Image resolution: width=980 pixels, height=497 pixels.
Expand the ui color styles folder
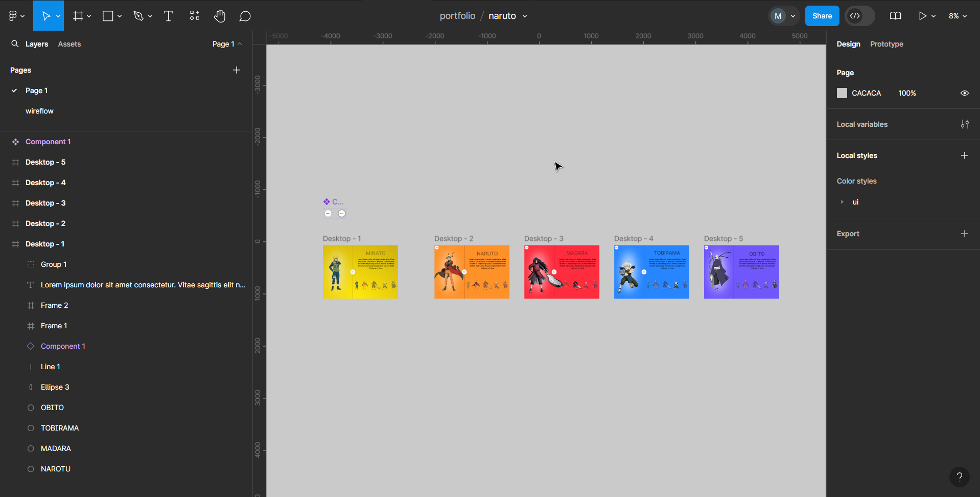pyautogui.click(x=842, y=202)
